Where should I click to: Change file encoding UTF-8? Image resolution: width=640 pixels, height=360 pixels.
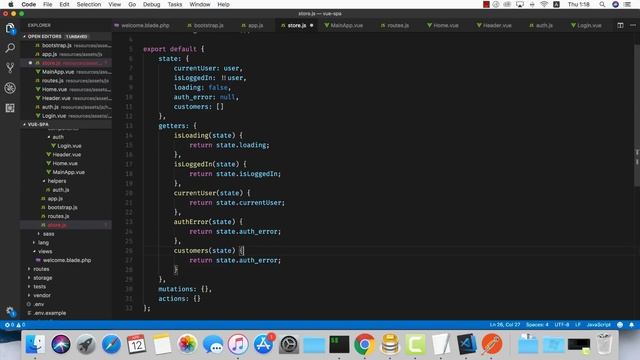(562, 325)
